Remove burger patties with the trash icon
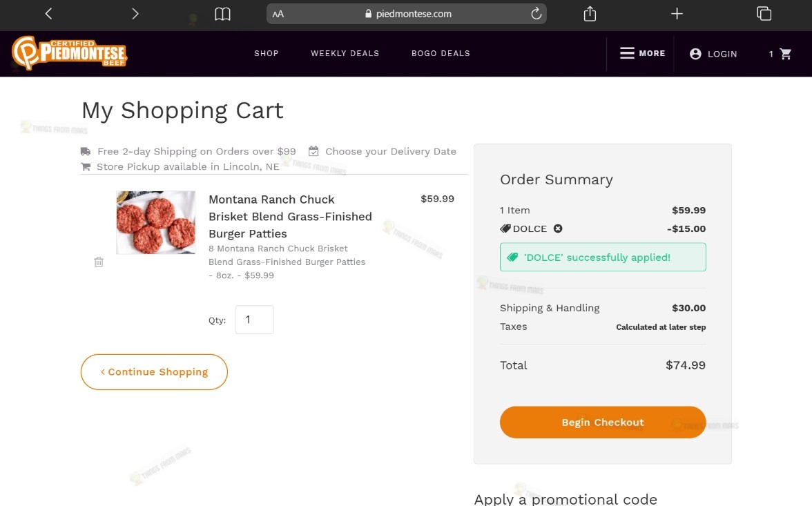 99,262
